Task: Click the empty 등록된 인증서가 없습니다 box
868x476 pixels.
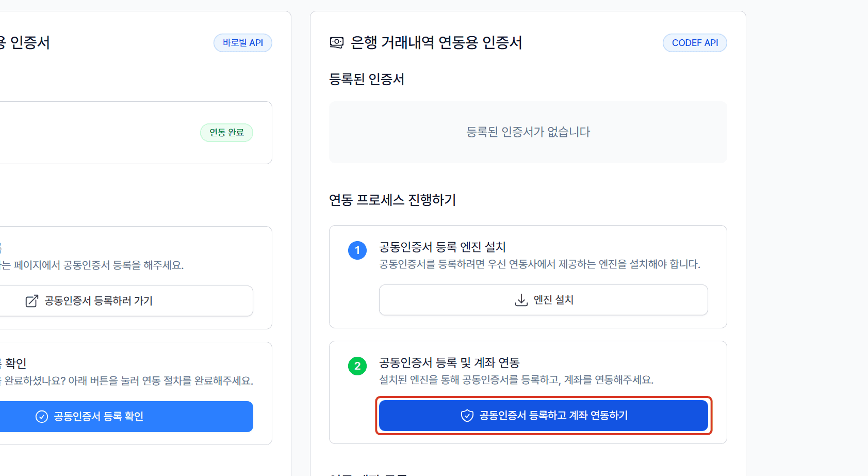Action: pyautogui.click(x=528, y=132)
